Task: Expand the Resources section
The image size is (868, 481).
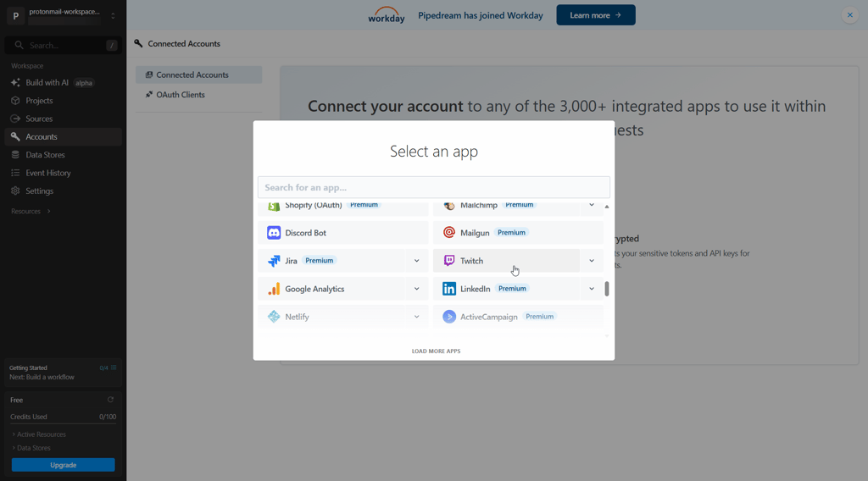Action: 31,211
